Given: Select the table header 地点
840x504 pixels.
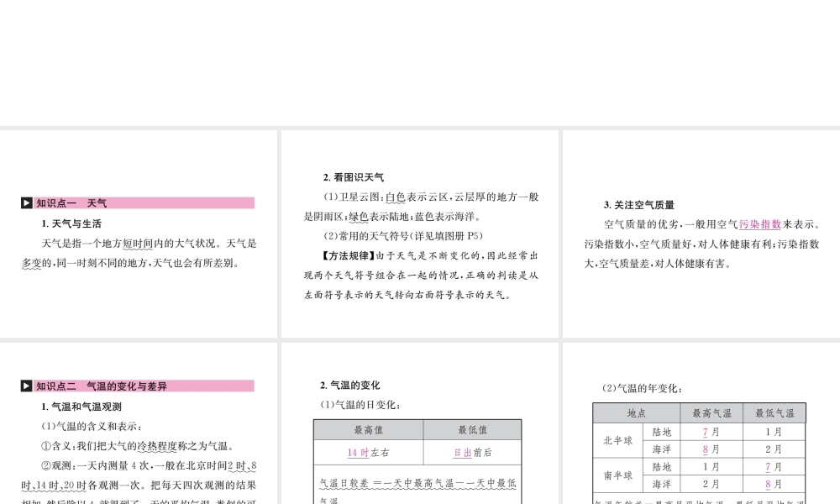Looking at the screenshot, I should [x=637, y=413].
